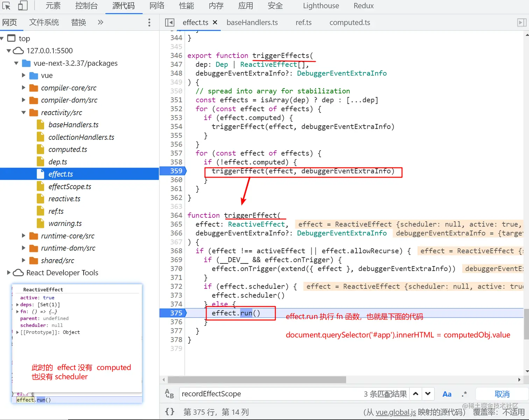Expand the compiler-core/src folder
Viewport: 529px width, 420px height.
pyautogui.click(x=23, y=88)
